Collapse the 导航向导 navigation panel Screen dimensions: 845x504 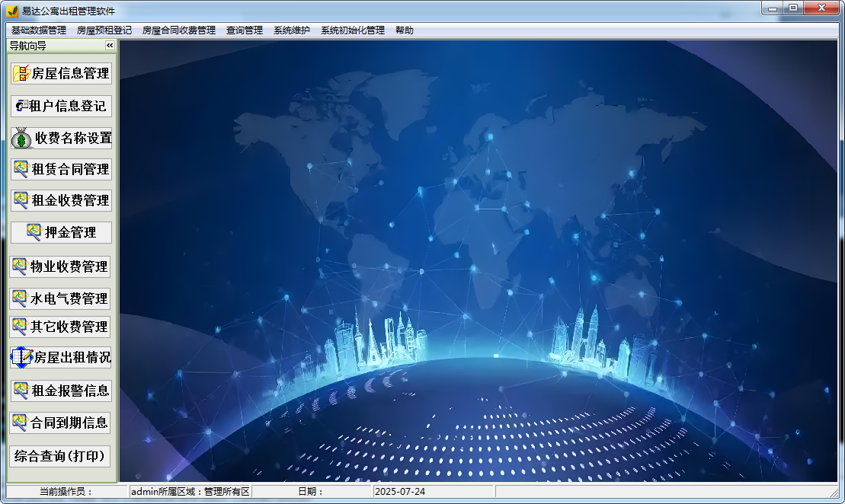coord(110,46)
